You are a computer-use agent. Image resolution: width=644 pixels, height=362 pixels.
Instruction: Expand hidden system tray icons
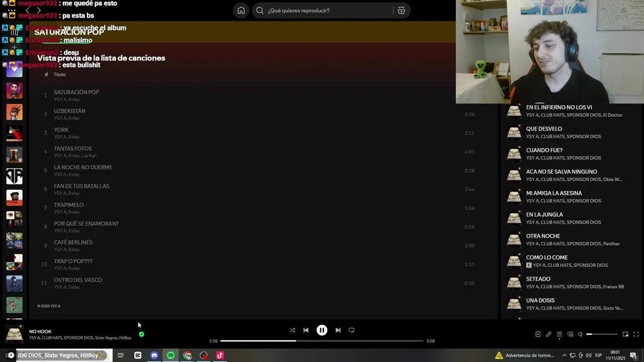(x=564, y=355)
